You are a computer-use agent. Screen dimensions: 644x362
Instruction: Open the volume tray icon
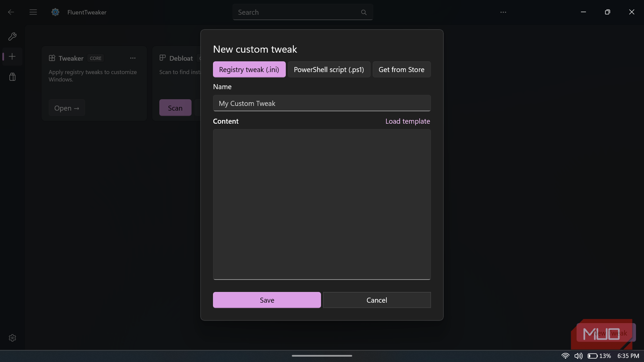pyautogui.click(x=578, y=356)
